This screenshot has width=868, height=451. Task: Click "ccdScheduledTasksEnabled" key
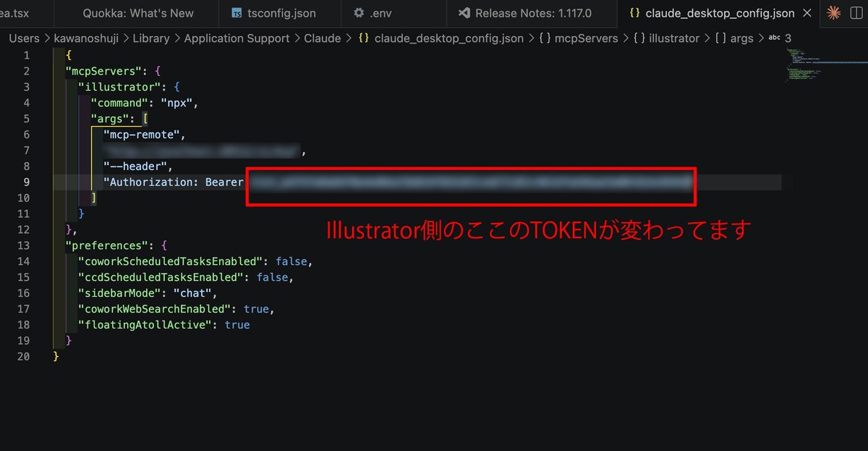(x=161, y=277)
